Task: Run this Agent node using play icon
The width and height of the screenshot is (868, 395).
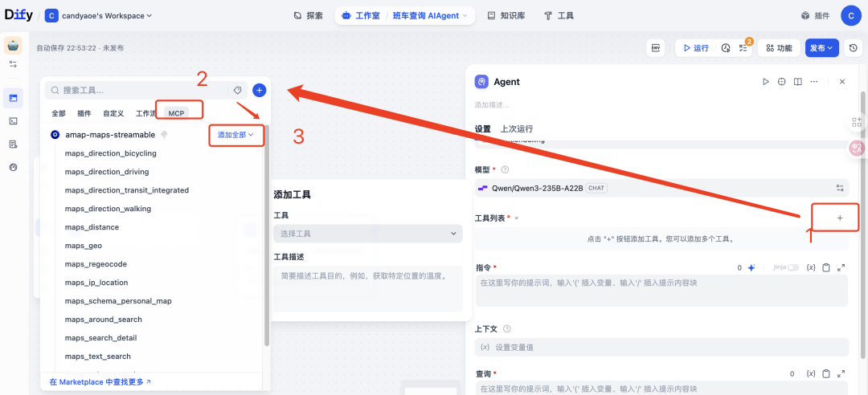Action: click(x=766, y=81)
